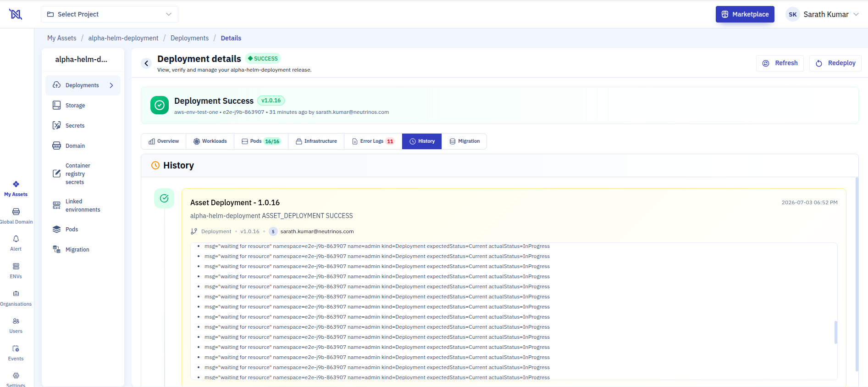Open the Storage sidebar label
868x387 pixels.
pyautogui.click(x=75, y=106)
